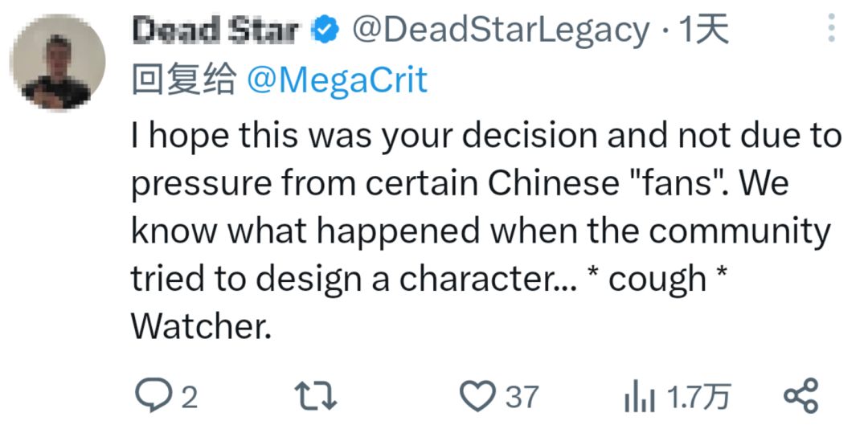The image size is (868, 425).
Task: Click the 回复给 label
Action: tap(184, 80)
